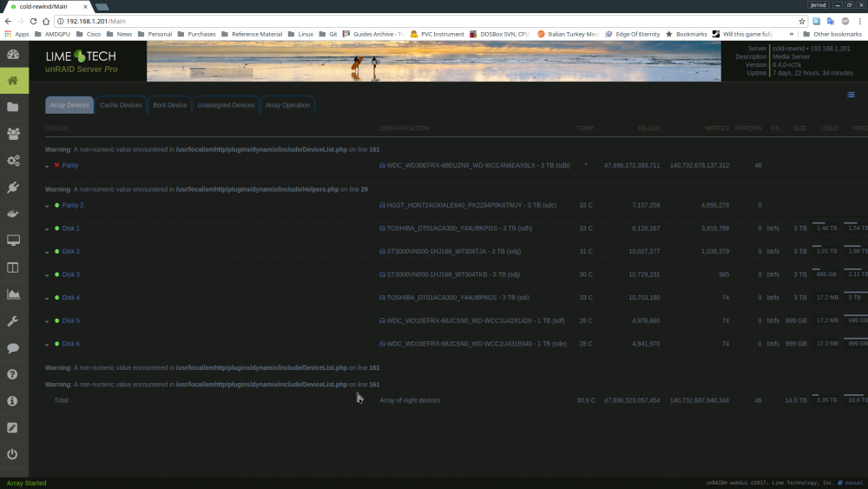Expand the dropdown arrow beside Disk 1
The image size is (868, 489).
click(x=47, y=229)
